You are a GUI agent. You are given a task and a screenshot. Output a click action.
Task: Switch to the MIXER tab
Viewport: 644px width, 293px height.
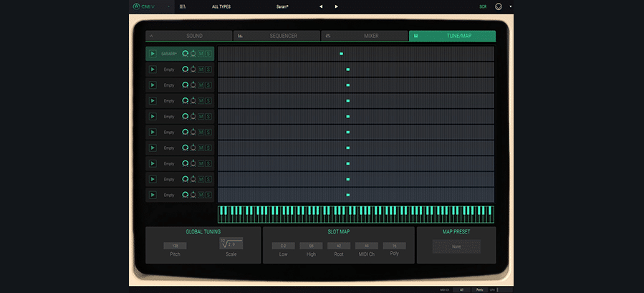[365, 36]
